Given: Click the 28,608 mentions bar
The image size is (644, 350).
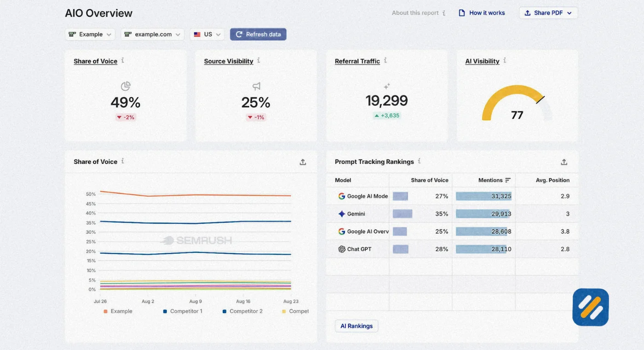Looking at the screenshot, I should tap(481, 232).
